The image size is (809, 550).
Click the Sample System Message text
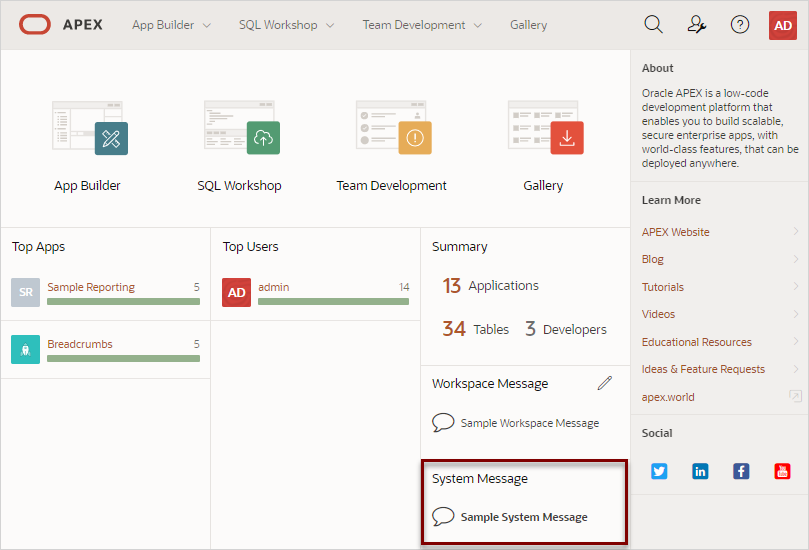[524, 517]
